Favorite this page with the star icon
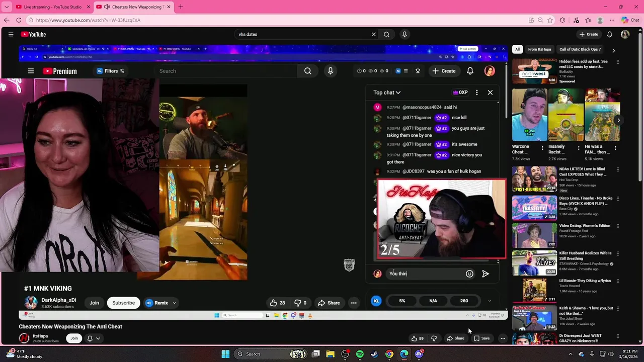Screen dimensions: 644x362 pyautogui.click(x=550, y=20)
